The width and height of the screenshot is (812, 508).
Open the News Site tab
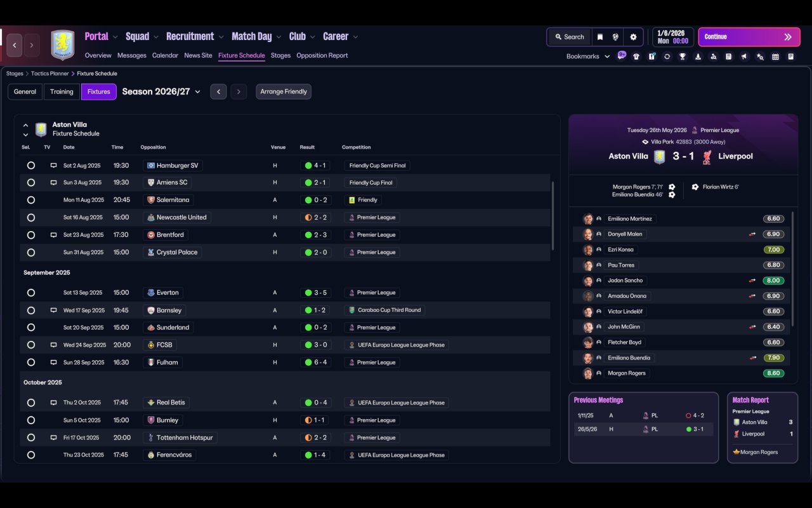click(x=198, y=55)
